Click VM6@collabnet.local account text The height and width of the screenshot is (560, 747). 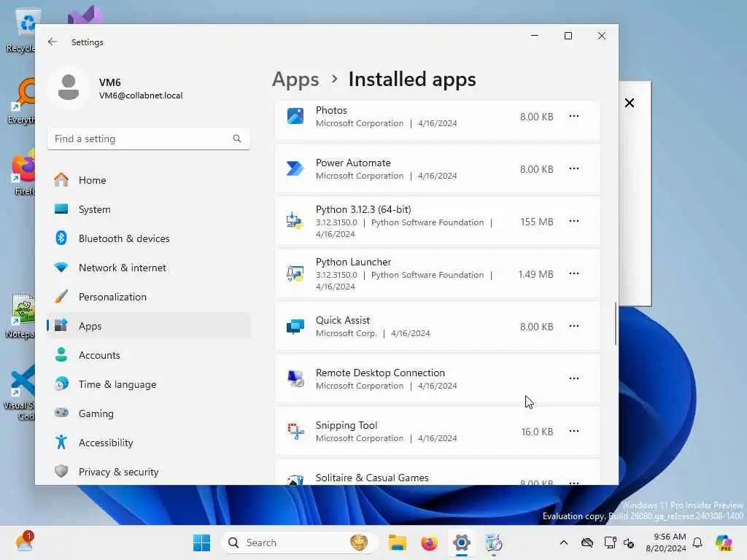pyautogui.click(x=141, y=96)
